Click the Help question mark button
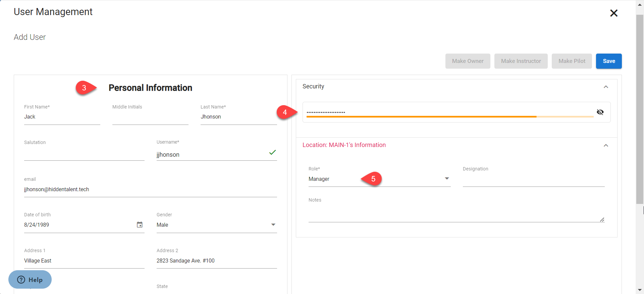The height and width of the screenshot is (294, 644). [30, 280]
